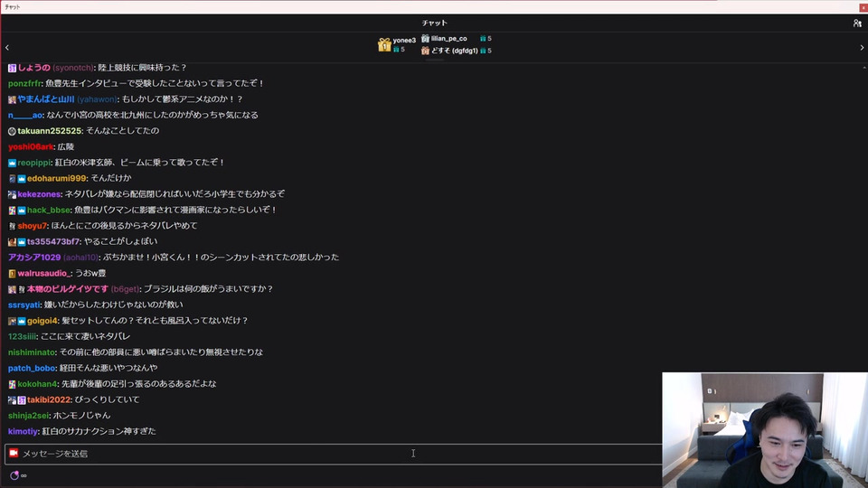Select username nishiminato in chat

point(32,352)
